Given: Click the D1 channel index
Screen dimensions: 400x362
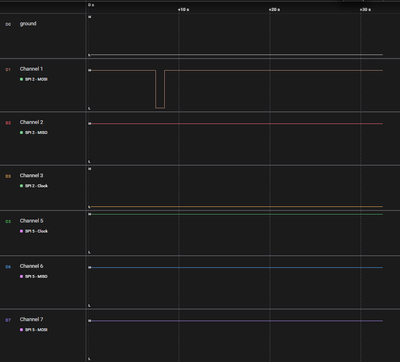Looking at the screenshot, I should coord(8,70).
